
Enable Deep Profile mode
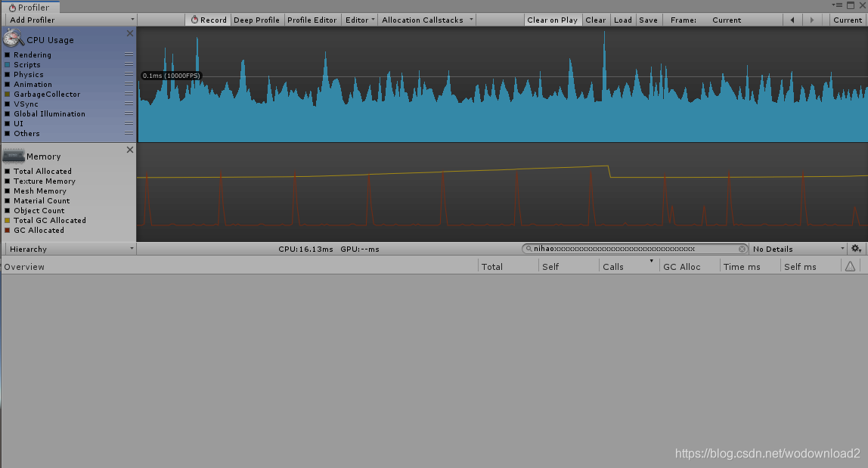256,20
